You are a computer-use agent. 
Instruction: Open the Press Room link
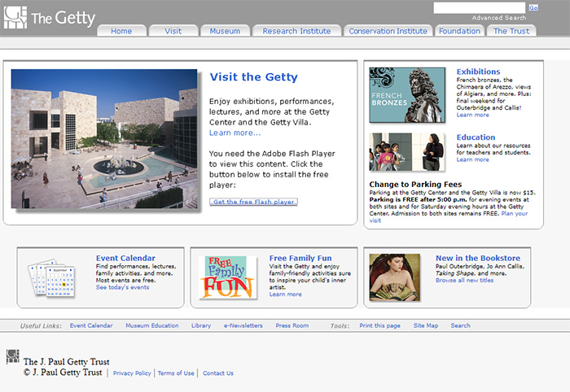pos(292,325)
